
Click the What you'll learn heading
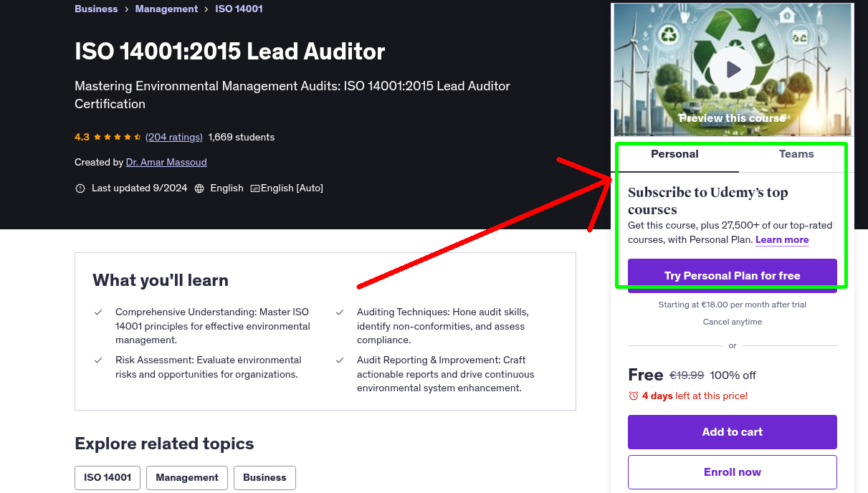point(161,280)
